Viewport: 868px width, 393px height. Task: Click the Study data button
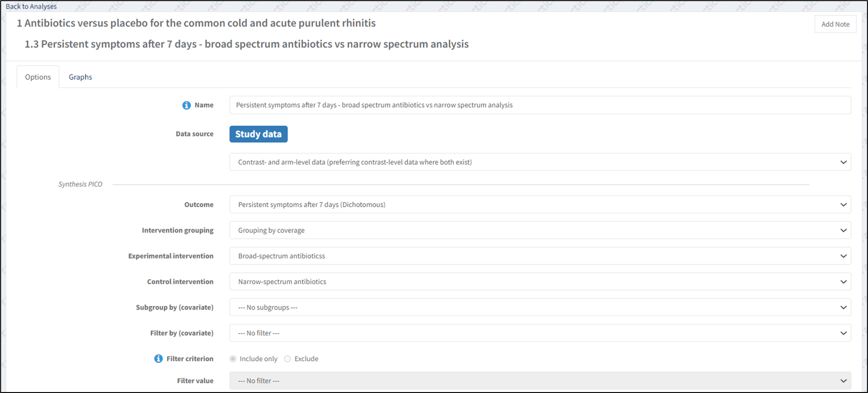pos(258,134)
